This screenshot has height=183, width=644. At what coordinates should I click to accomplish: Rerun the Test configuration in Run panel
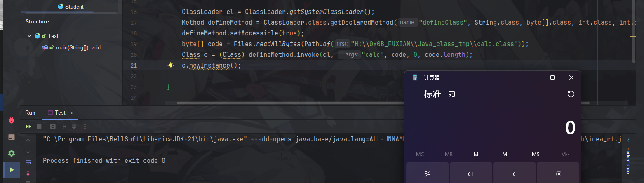[28, 127]
